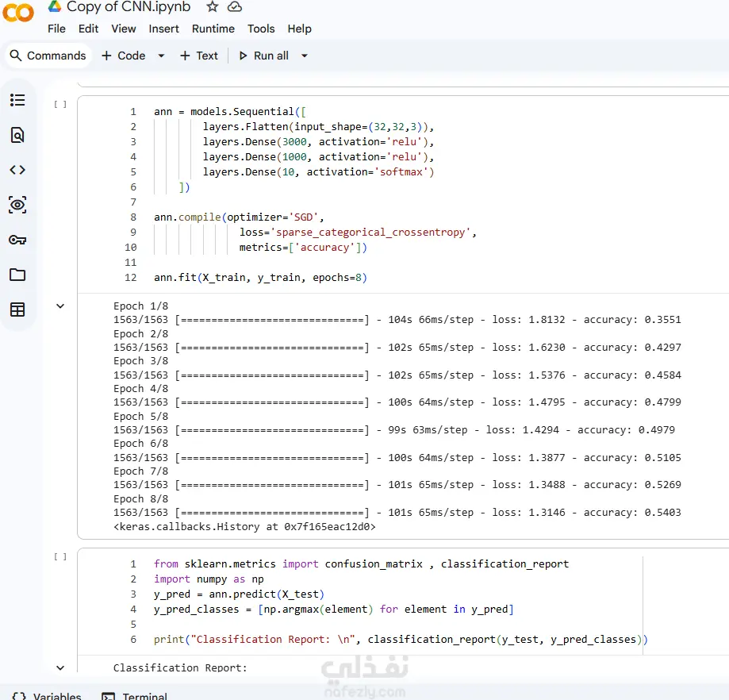Click the notebook title Copy of CNN.ipynb
The image size is (729, 700).
[129, 6]
